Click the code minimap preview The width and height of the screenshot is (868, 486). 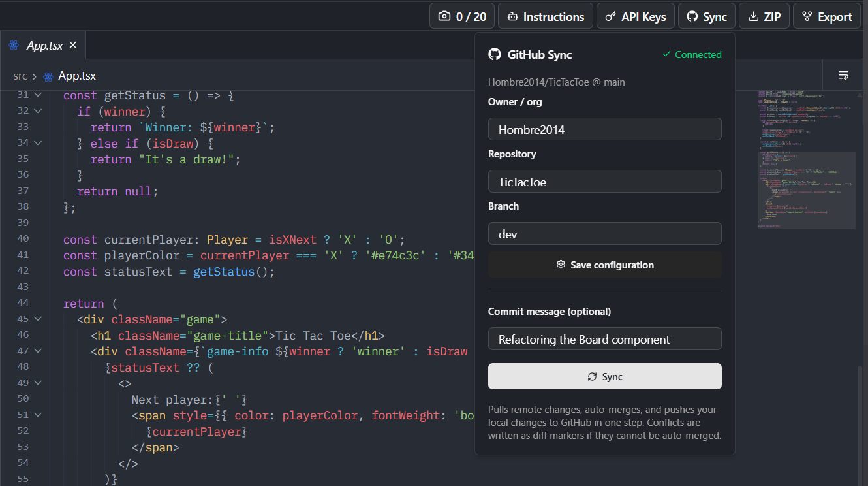[806, 160]
